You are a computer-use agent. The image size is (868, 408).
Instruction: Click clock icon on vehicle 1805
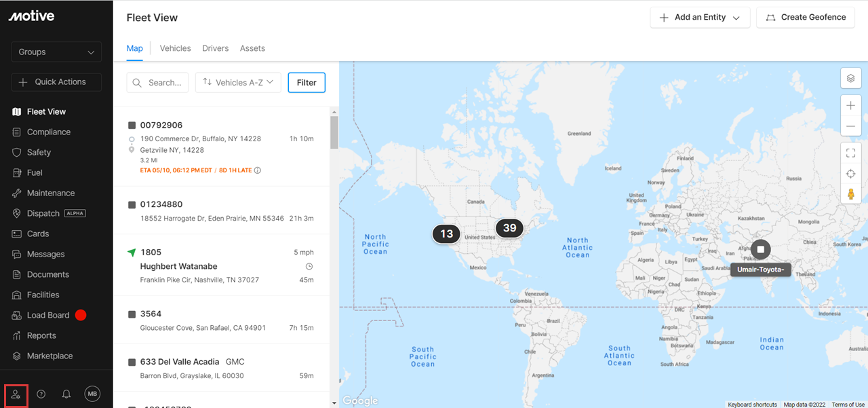309,266
